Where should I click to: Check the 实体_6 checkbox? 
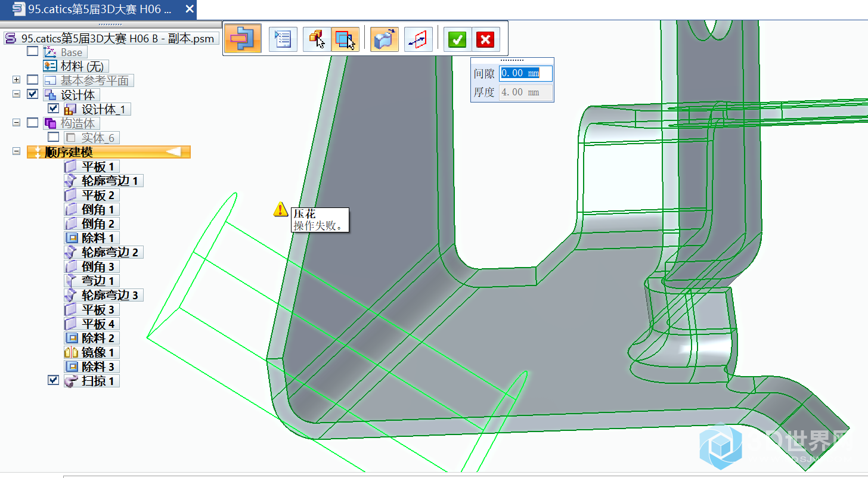coord(54,137)
